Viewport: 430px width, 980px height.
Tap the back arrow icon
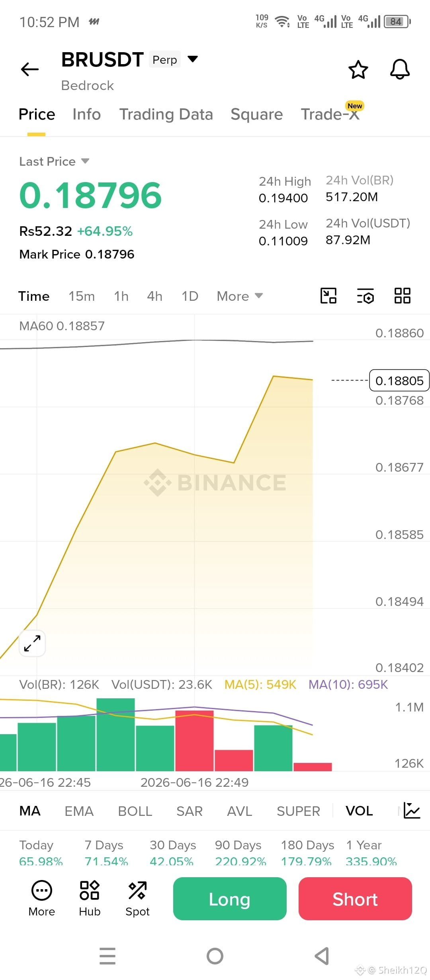(29, 69)
